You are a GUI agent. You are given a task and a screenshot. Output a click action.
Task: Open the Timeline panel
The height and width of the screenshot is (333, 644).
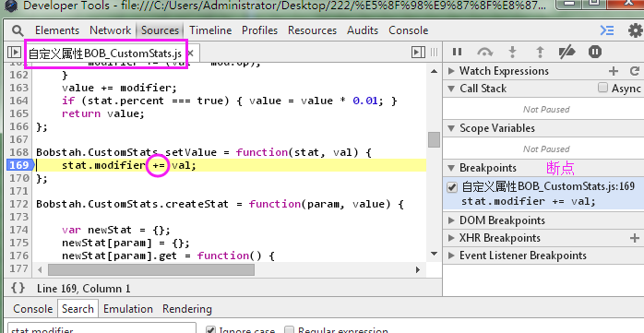tap(210, 30)
